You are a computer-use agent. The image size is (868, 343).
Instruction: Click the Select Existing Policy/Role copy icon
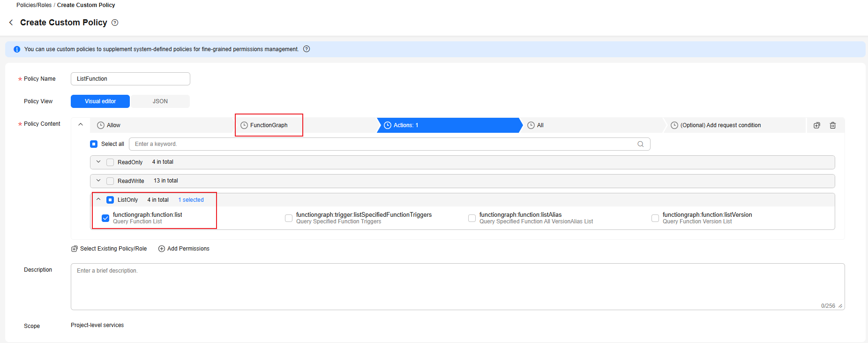pyautogui.click(x=74, y=249)
